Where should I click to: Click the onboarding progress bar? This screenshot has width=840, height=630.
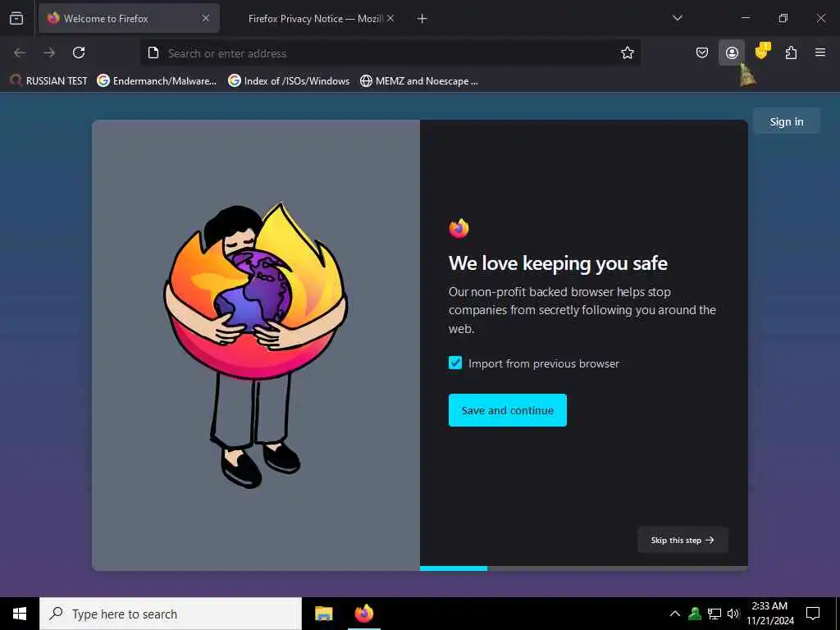584,568
